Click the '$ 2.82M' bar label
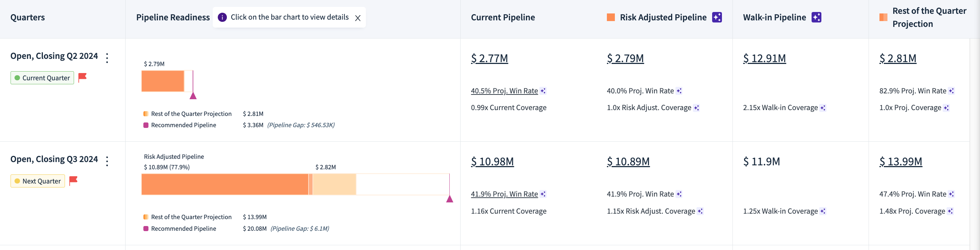Screen dimensions: 980x250 click(326, 167)
